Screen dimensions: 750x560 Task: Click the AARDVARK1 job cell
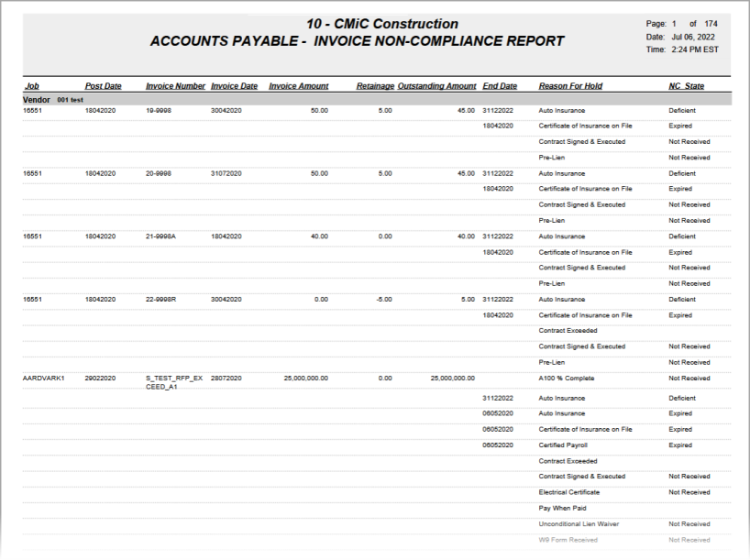pos(43,379)
